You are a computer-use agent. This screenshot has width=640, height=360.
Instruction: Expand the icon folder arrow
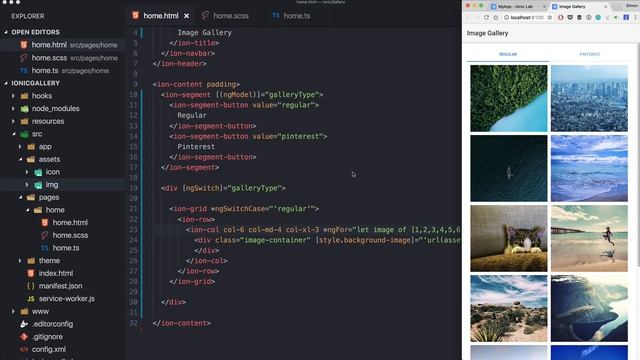(x=27, y=172)
